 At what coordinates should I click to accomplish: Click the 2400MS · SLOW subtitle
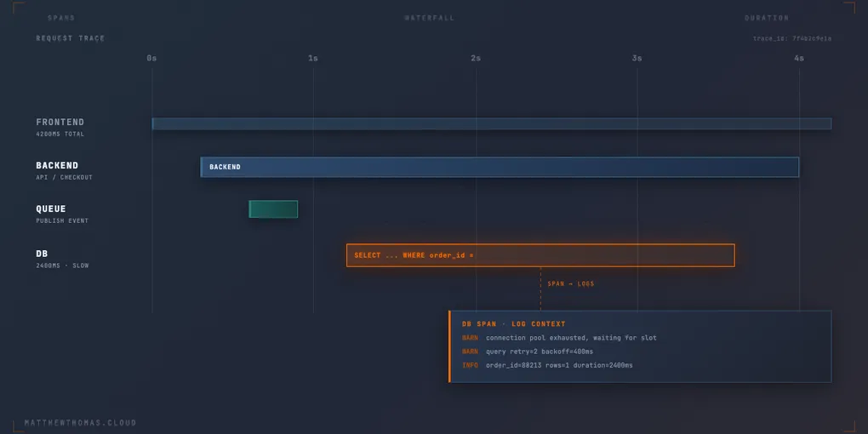62,266
